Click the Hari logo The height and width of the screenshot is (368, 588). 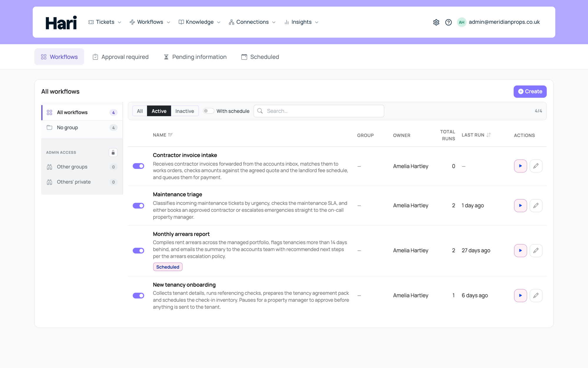(x=61, y=22)
